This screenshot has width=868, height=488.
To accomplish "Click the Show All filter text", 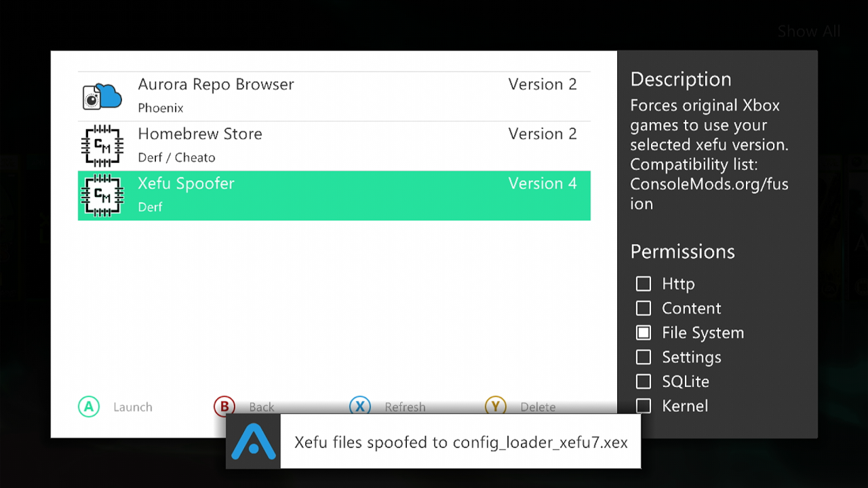I will coord(808,31).
